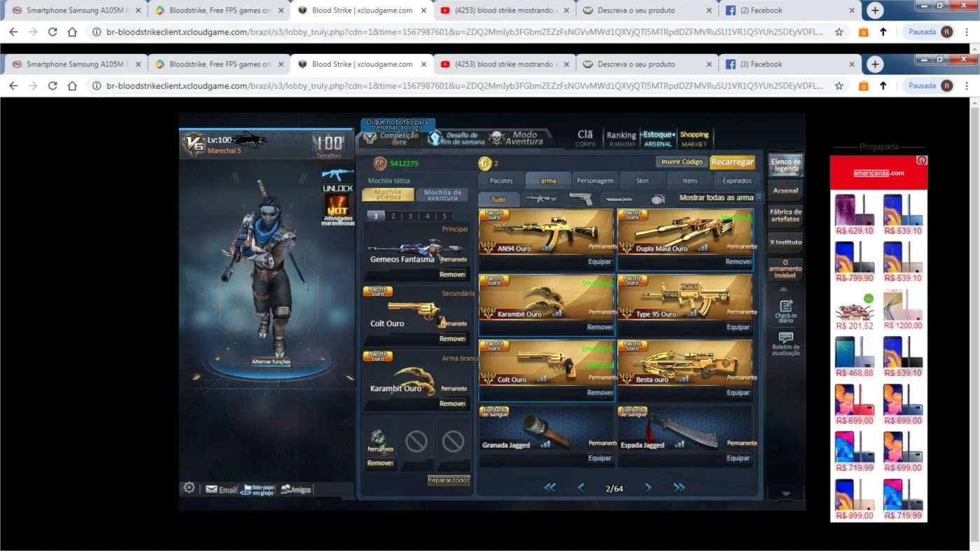
Task: Switch to Expirados tab
Action: click(737, 181)
